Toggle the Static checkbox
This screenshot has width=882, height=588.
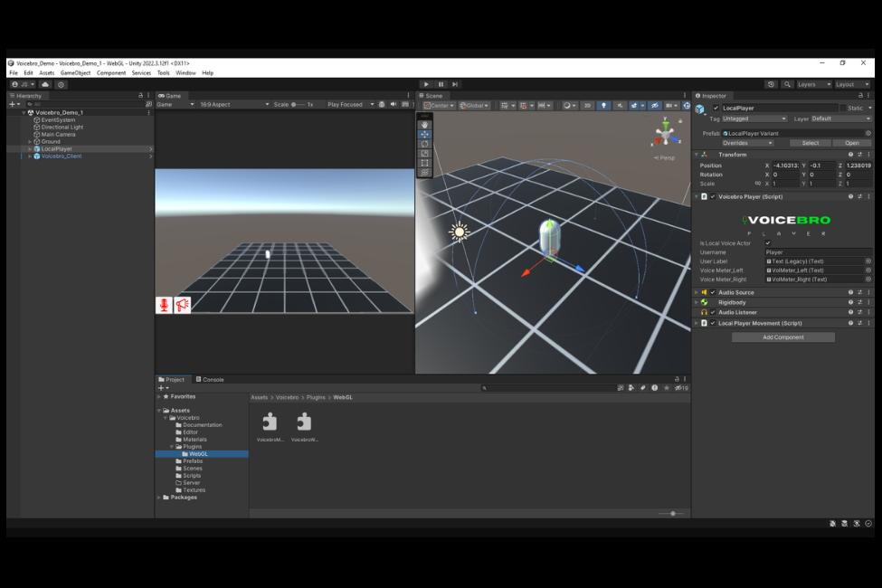click(842, 108)
